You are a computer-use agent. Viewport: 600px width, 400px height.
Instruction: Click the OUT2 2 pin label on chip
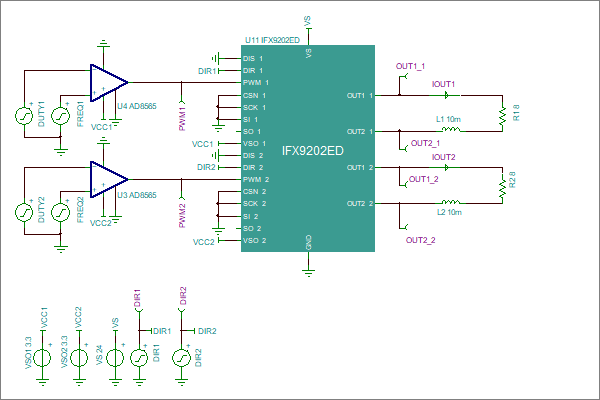[360, 203]
